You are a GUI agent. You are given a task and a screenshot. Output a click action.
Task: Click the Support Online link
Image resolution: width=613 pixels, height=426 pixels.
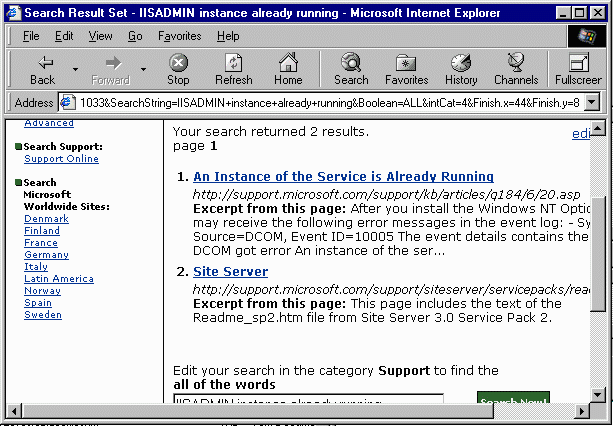tap(61, 159)
